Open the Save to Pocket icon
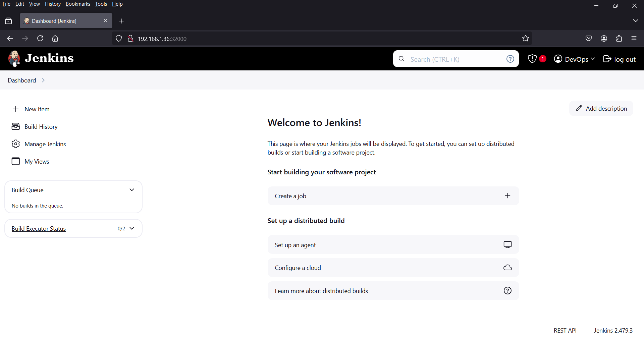 coord(589,39)
